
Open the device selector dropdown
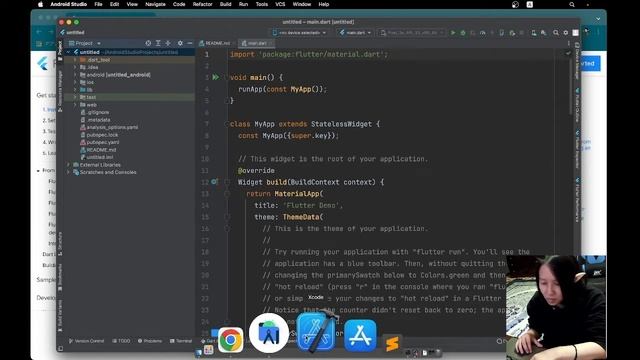(x=300, y=33)
